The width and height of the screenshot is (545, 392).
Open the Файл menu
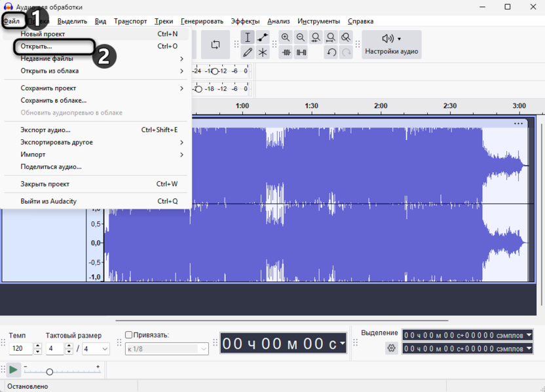coord(12,21)
